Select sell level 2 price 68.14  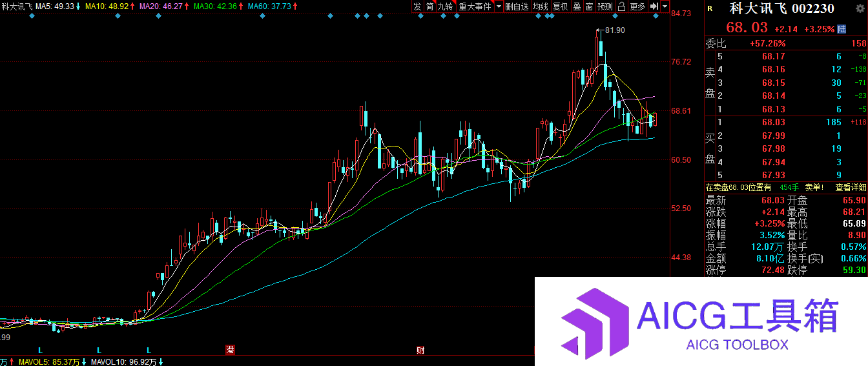[773, 96]
